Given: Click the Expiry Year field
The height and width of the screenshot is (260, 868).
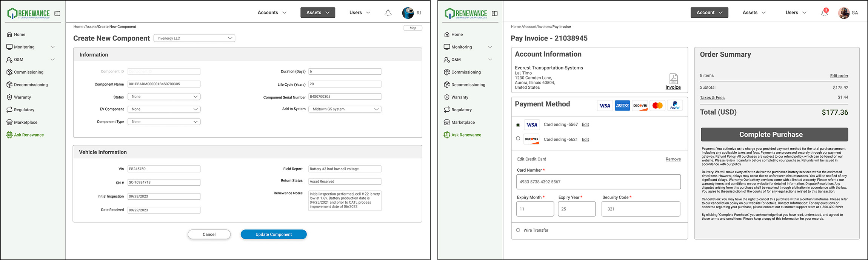Looking at the screenshot, I should click(577, 209).
